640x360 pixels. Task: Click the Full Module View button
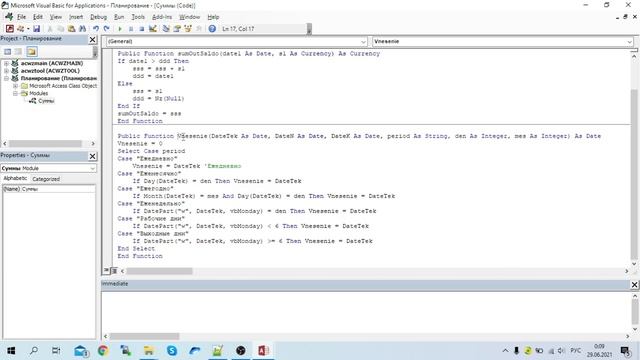click(x=114, y=271)
